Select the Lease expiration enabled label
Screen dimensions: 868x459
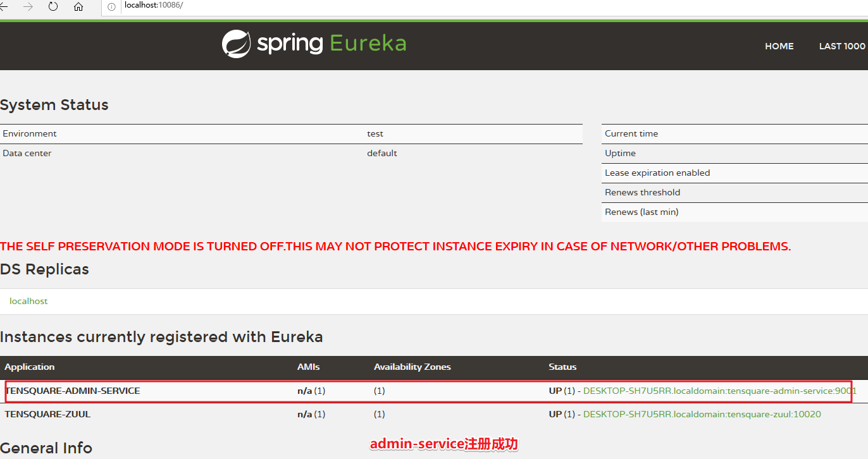[657, 173]
